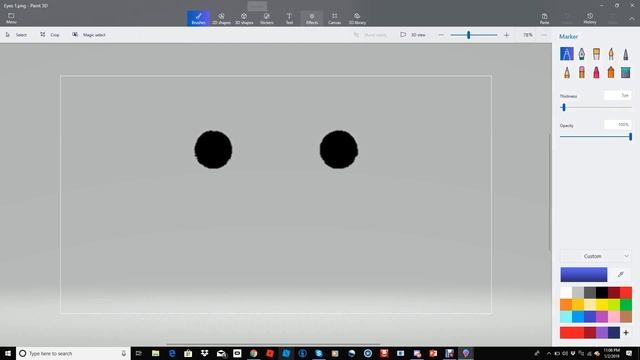Screen dimensions: 640x360
Task: Adjust the Opacity slider handle
Action: pyautogui.click(x=630, y=137)
